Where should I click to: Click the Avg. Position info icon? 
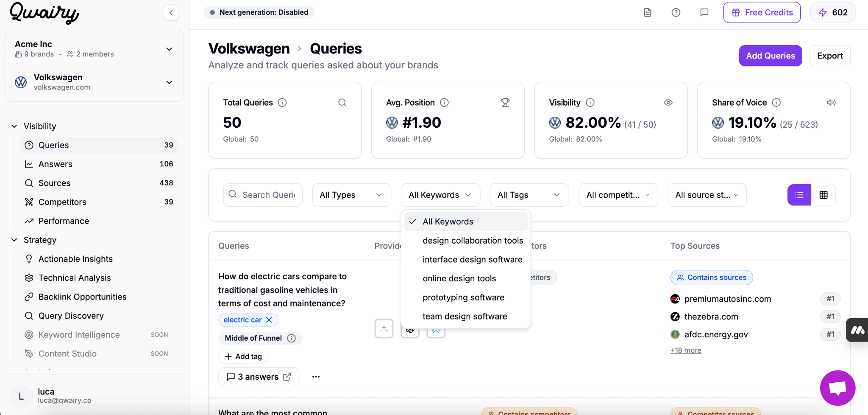click(444, 102)
